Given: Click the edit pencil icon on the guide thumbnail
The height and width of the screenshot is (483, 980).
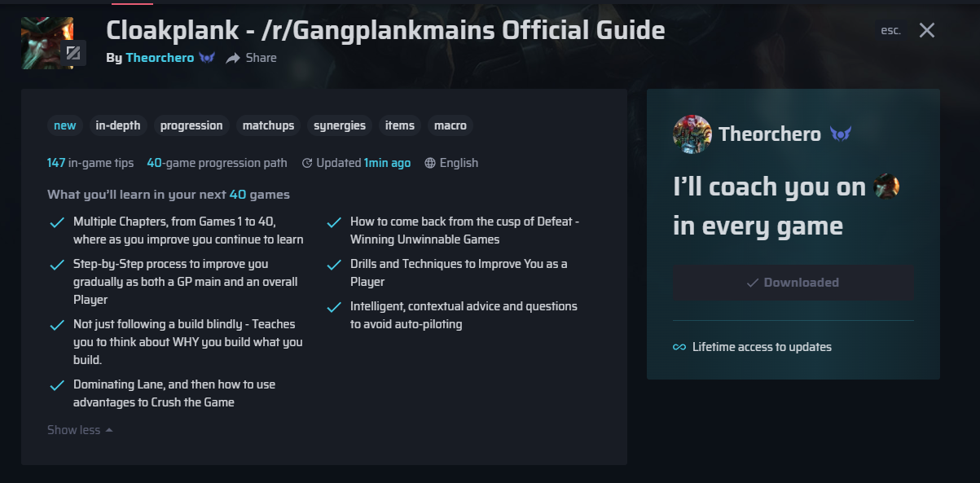Looking at the screenshot, I should [74, 54].
